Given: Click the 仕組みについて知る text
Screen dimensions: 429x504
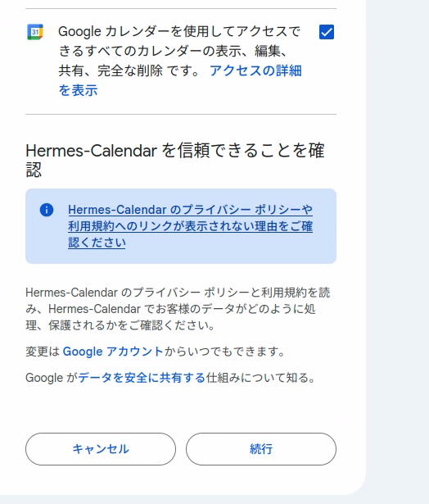Looking at the screenshot, I should [260, 378].
